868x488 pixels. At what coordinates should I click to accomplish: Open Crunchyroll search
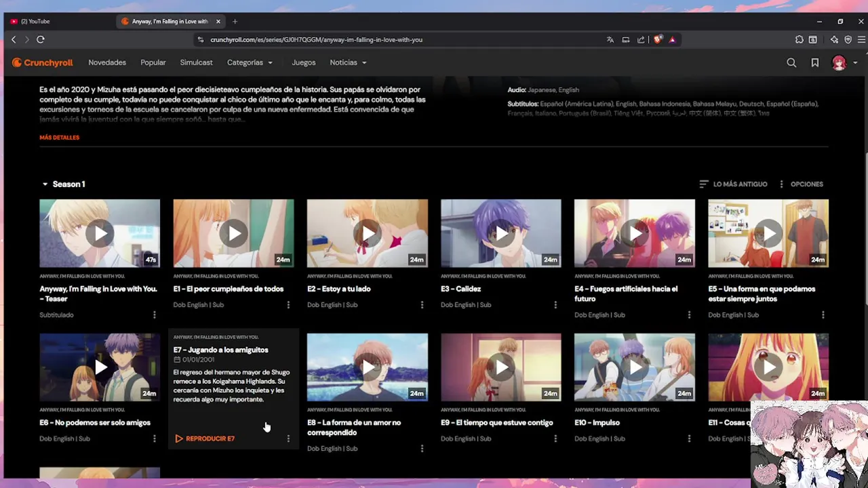click(791, 62)
